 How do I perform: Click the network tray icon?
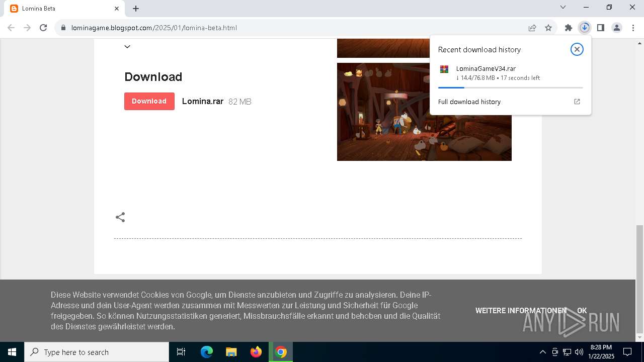click(567, 352)
